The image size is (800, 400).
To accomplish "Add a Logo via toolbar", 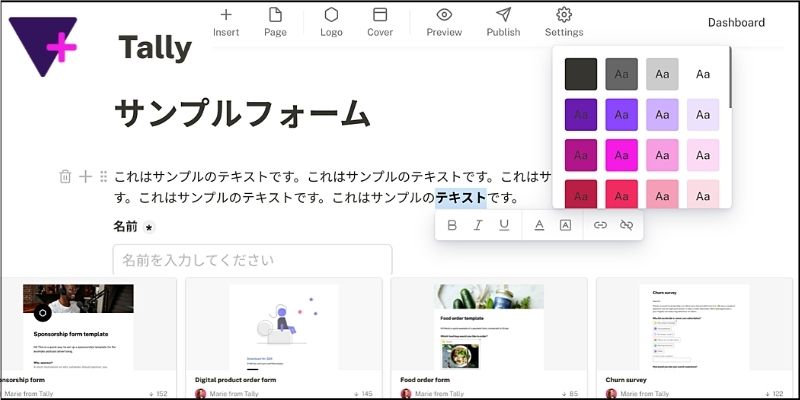I will pyautogui.click(x=331, y=23).
